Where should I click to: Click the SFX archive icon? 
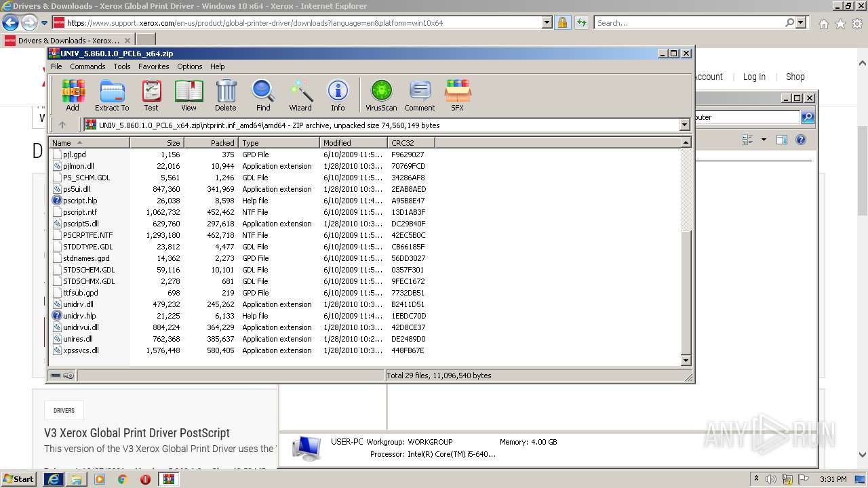(x=458, y=96)
